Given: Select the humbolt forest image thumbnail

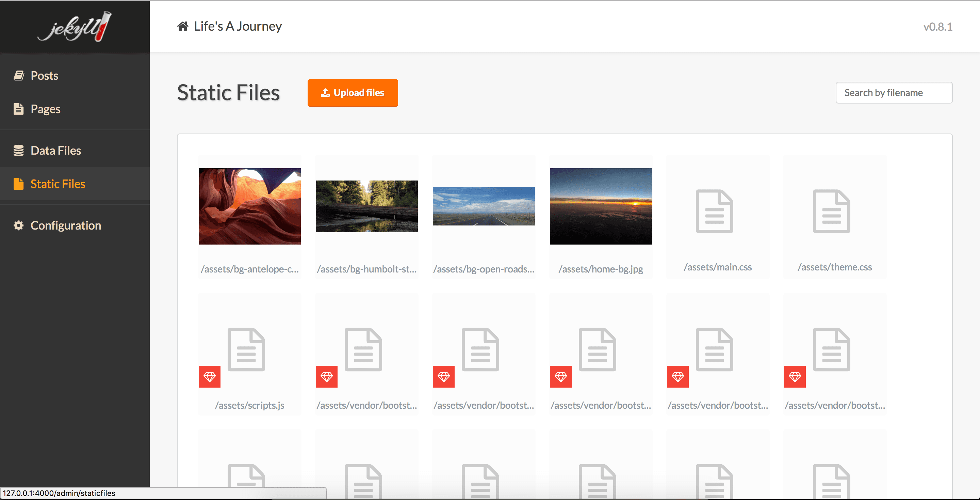Looking at the screenshot, I should coord(366,206).
